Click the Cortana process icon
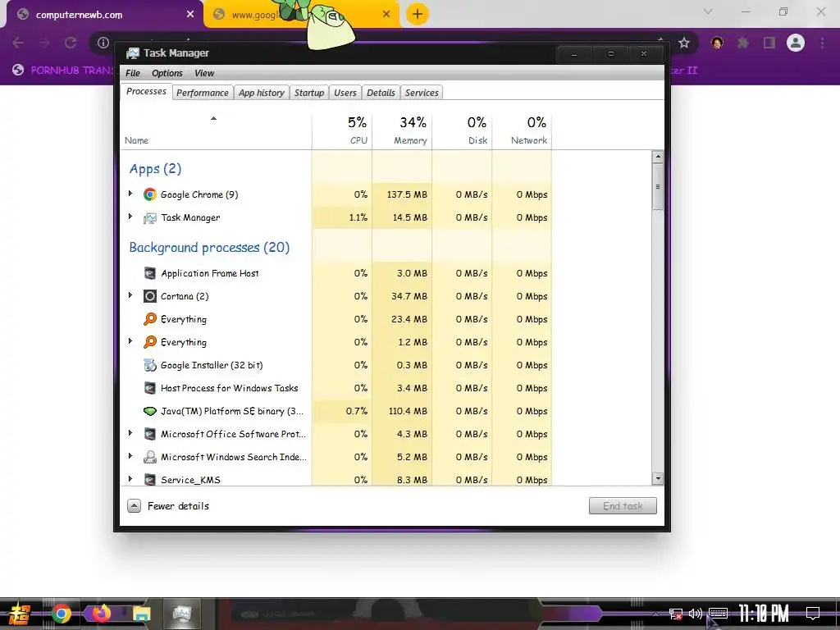The width and height of the screenshot is (840, 630). [x=150, y=296]
